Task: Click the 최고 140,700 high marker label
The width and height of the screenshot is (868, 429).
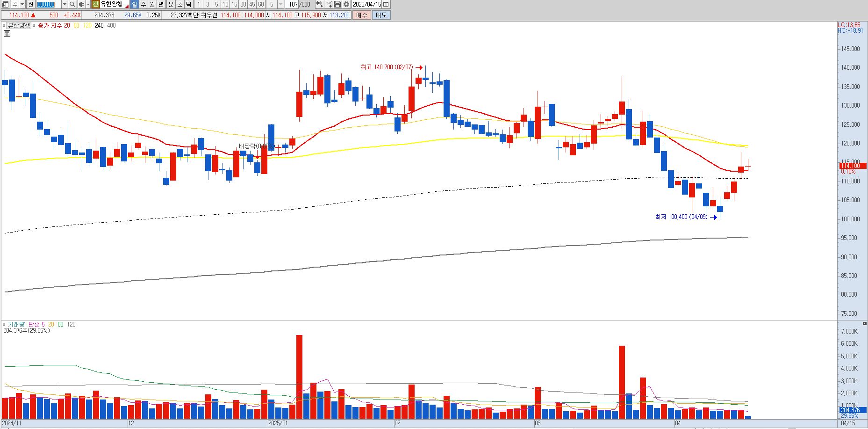Action: pyautogui.click(x=387, y=67)
